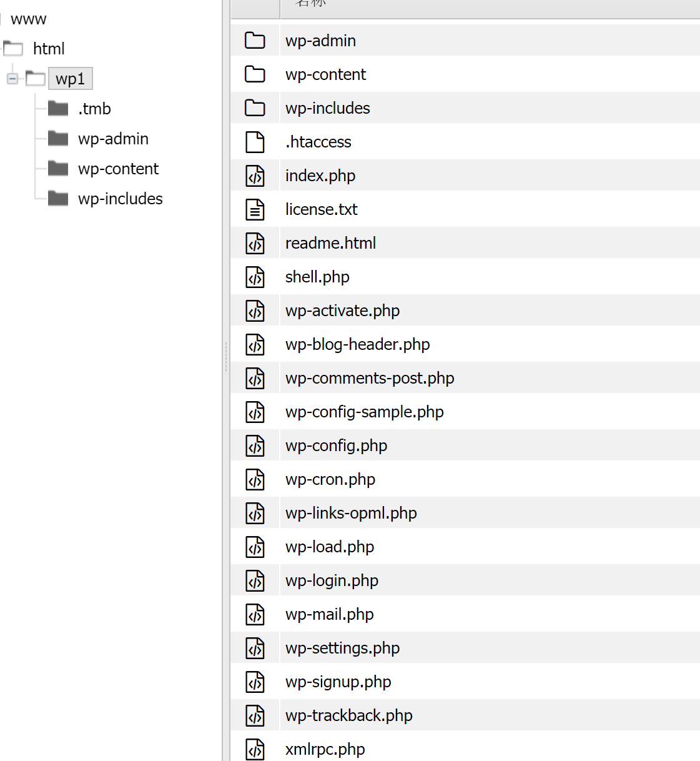Select the wp-trackback.php file name
Screen dimensions: 700x761
pyautogui.click(x=349, y=715)
